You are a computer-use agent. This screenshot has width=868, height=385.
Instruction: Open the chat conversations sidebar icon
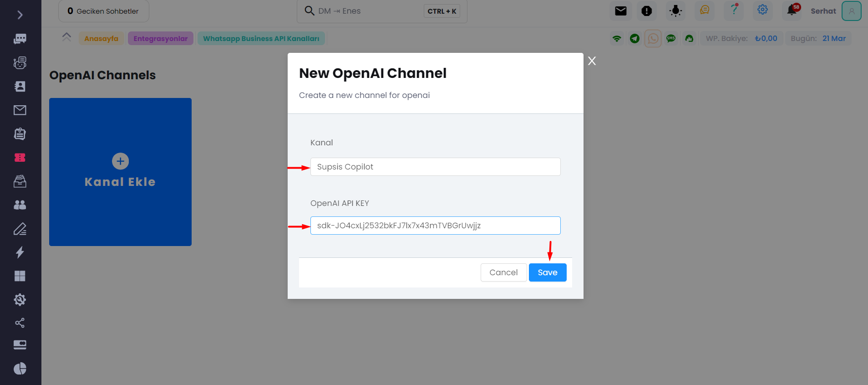tap(20, 39)
